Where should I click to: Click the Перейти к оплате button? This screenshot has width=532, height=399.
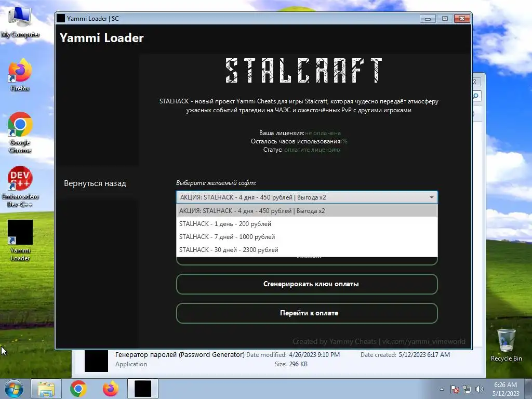[x=307, y=313]
